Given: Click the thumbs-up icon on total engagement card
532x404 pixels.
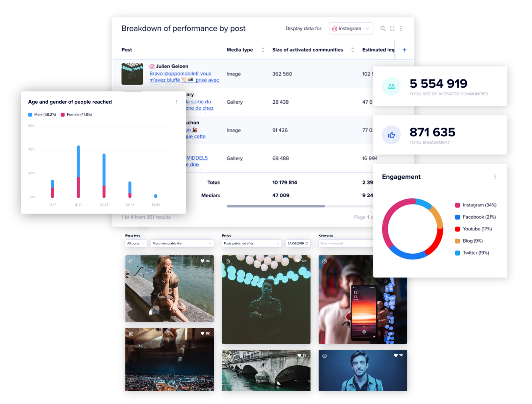Looking at the screenshot, I should (391, 135).
